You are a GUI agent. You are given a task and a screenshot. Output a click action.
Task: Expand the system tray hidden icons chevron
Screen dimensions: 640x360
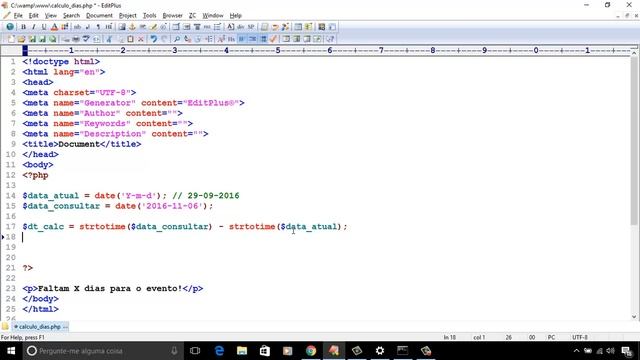tap(576, 351)
